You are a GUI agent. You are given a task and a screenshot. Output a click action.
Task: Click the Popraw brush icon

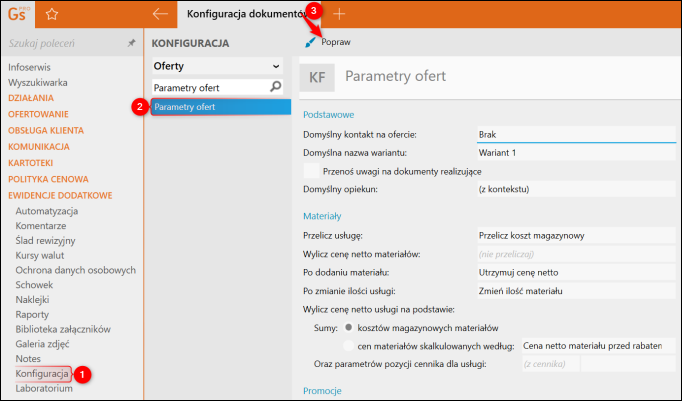310,42
